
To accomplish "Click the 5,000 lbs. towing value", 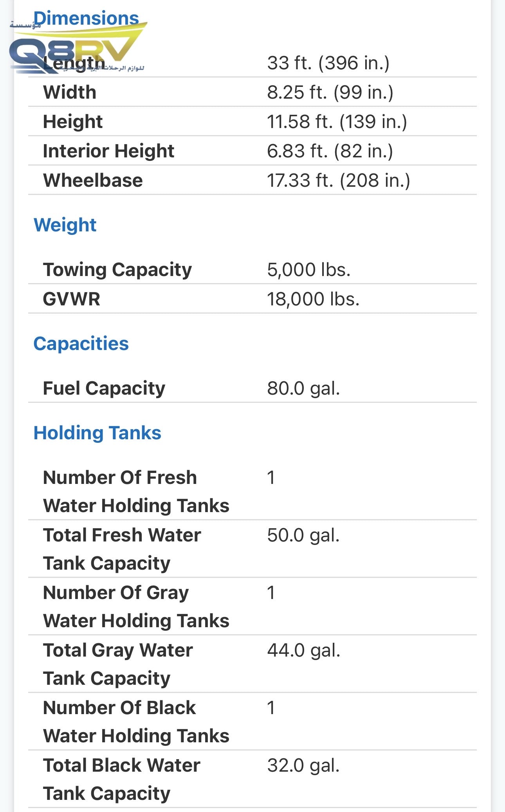I will (x=308, y=269).
